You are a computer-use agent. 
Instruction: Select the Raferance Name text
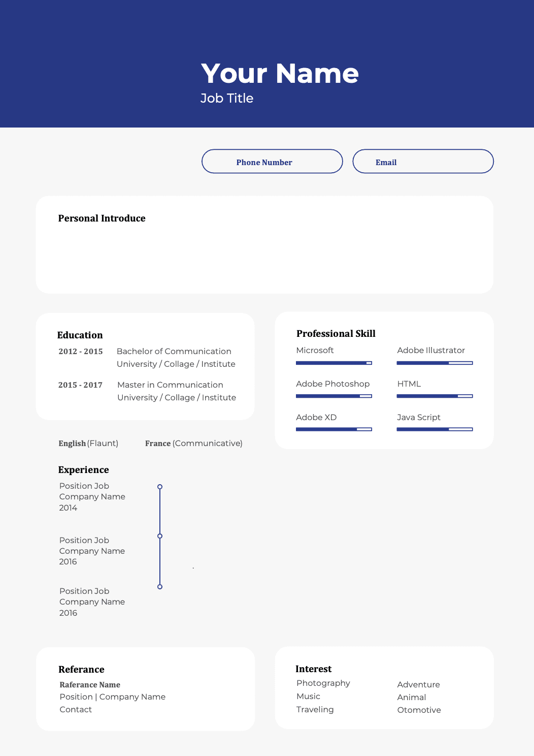(90, 685)
